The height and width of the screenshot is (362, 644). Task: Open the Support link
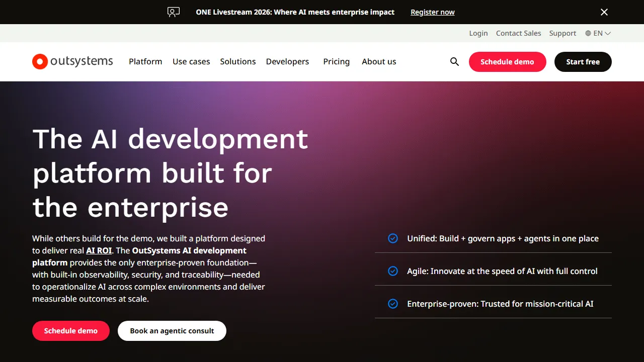coord(562,33)
